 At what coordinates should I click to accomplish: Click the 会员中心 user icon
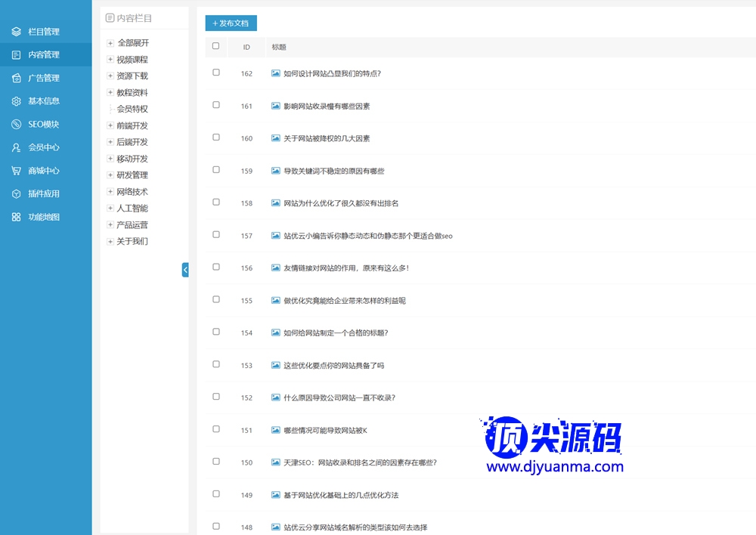[x=16, y=148]
